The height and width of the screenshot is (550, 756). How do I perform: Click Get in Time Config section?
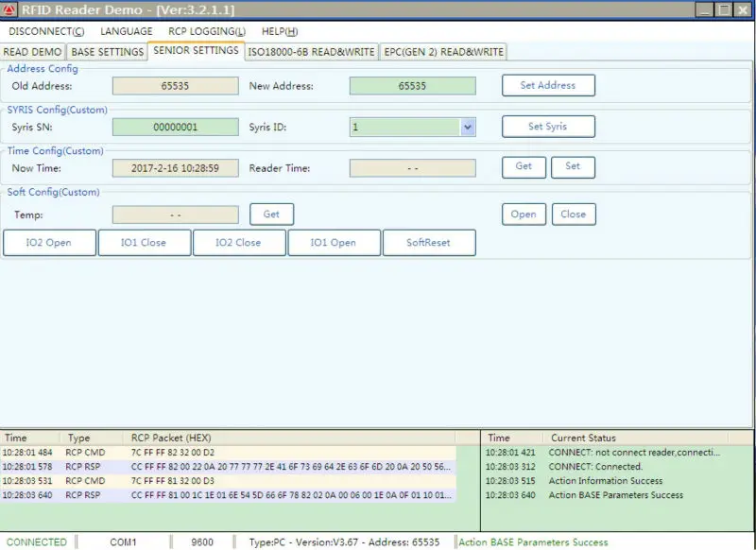524,166
